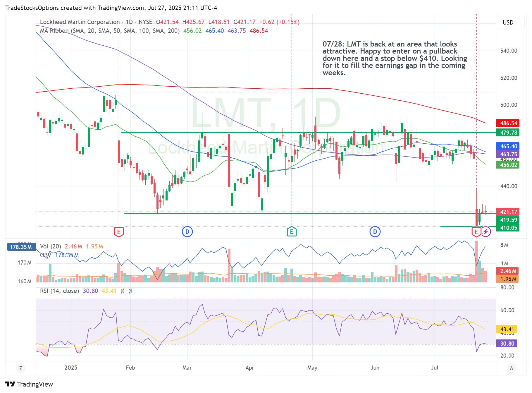Click the green earnings marker in April
532x393 pixels.
pos(292,232)
